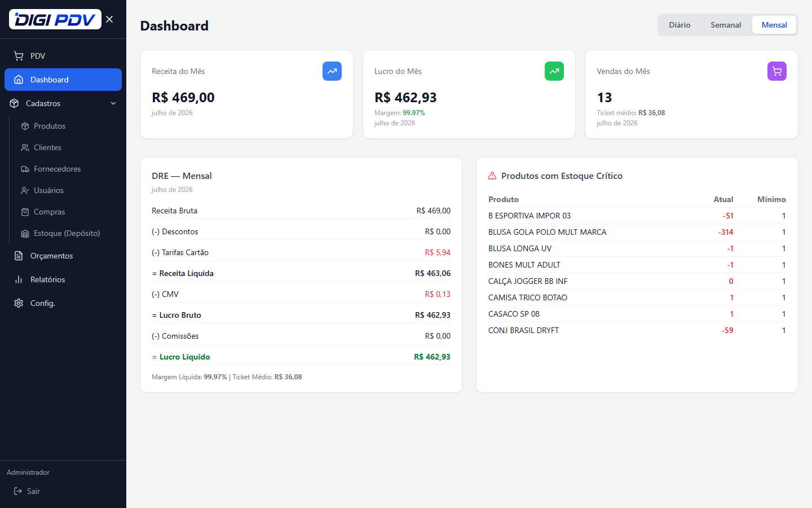
Task: Click the (-) Comissões row label
Action: (x=175, y=336)
